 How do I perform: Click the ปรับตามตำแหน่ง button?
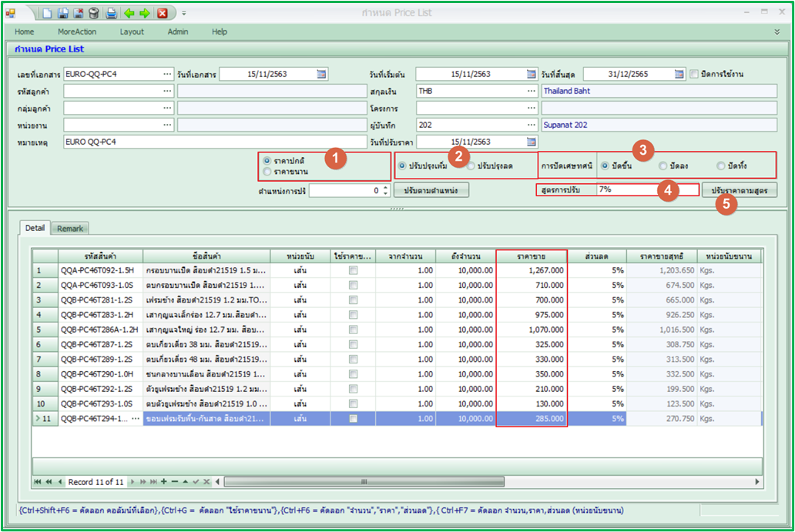pyautogui.click(x=431, y=189)
